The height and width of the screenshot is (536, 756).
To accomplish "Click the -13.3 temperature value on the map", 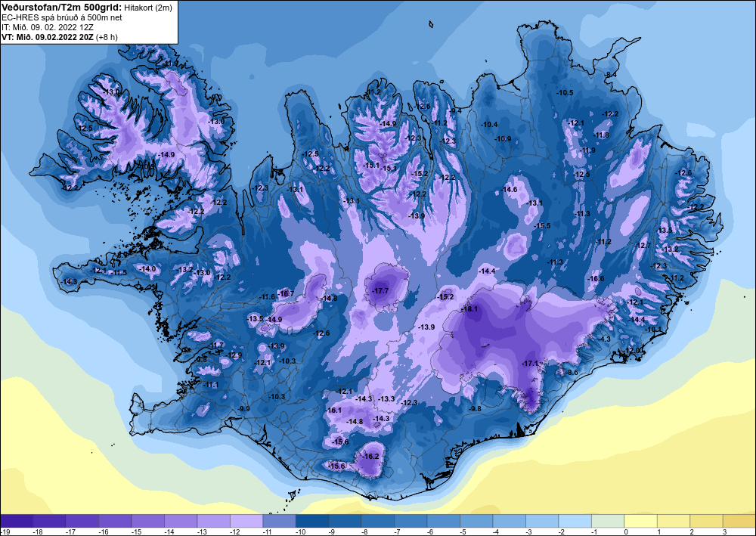I will 386,399.
